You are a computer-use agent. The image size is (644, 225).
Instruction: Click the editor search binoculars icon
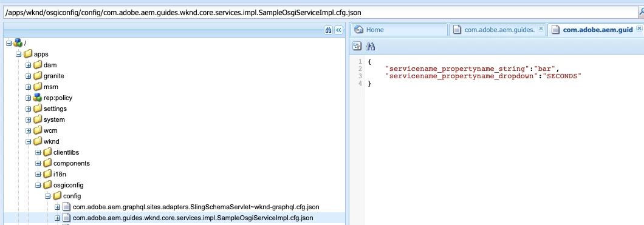tap(371, 46)
